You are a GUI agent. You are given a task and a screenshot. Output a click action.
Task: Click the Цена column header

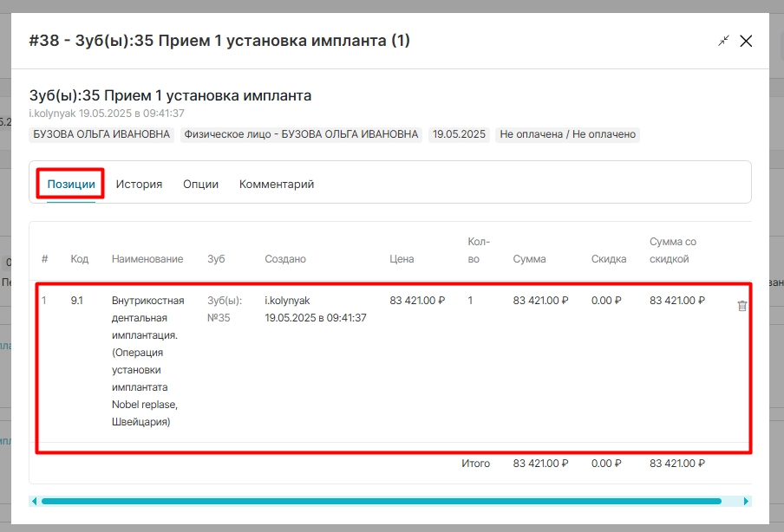tap(402, 259)
